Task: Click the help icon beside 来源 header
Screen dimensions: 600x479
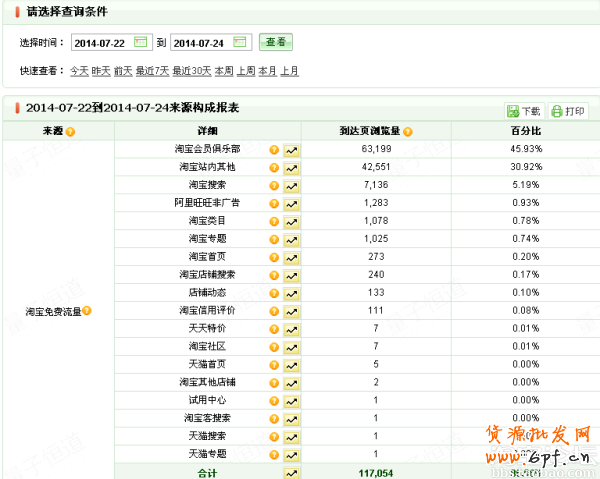Action: click(x=70, y=131)
